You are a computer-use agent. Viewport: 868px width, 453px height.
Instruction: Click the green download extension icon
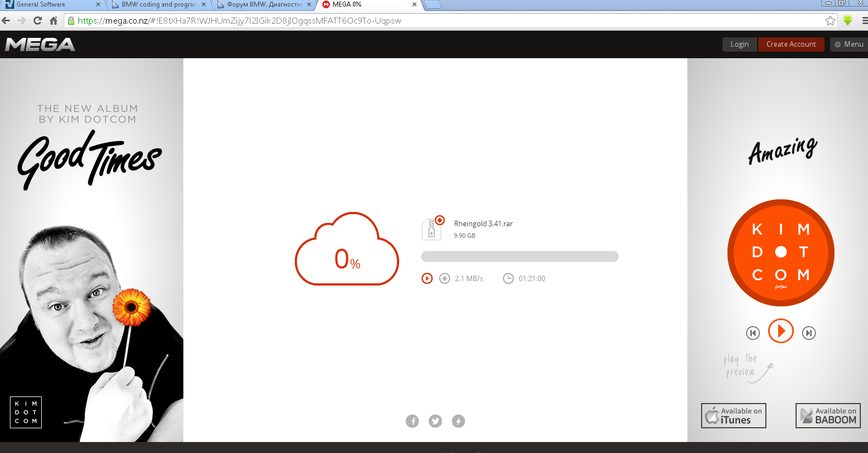pyautogui.click(x=848, y=21)
